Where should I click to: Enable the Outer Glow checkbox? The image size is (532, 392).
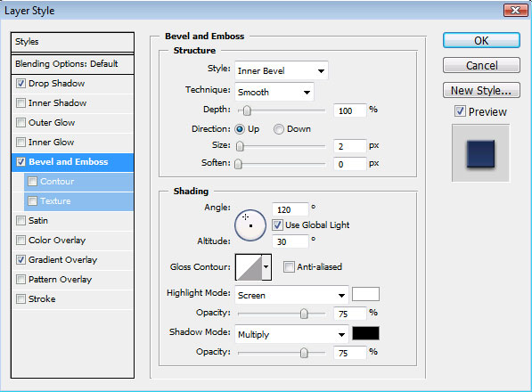pos(20,122)
